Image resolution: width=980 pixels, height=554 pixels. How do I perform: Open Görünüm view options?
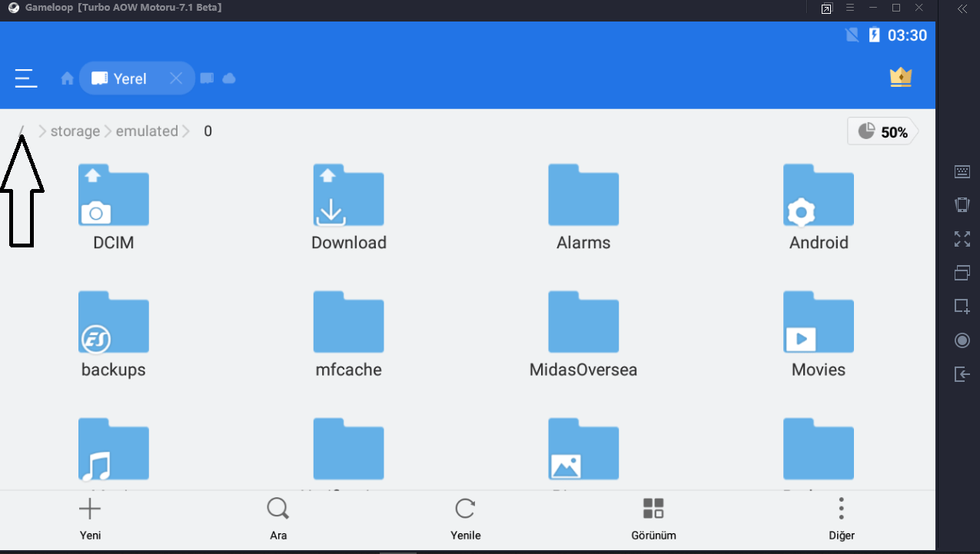pyautogui.click(x=653, y=519)
